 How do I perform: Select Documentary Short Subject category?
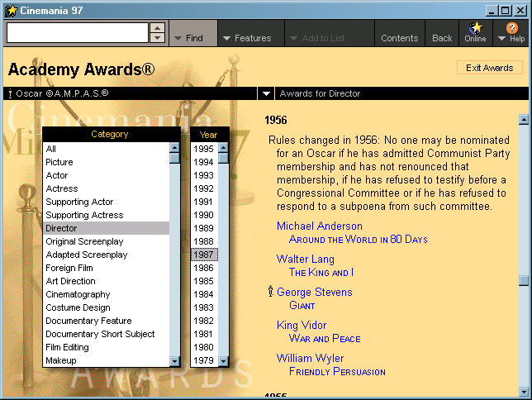click(x=107, y=334)
